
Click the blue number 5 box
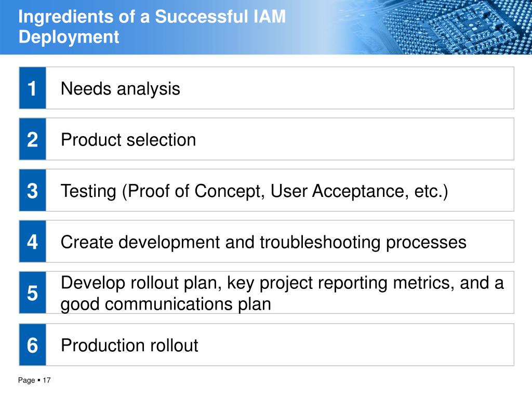tap(33, 292)
